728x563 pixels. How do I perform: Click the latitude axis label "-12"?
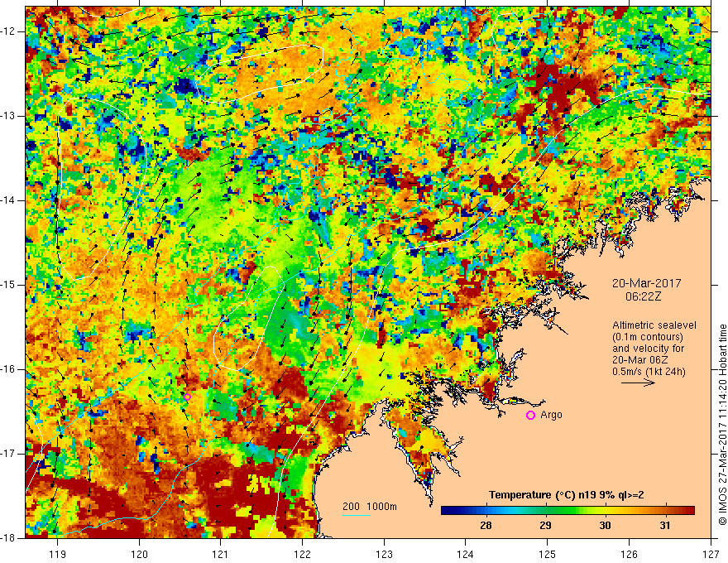click(x=8, y=31)
